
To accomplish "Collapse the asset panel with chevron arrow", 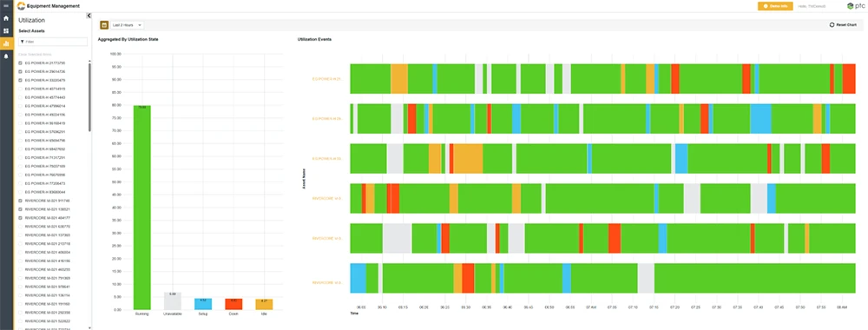I will pos(89,16).
